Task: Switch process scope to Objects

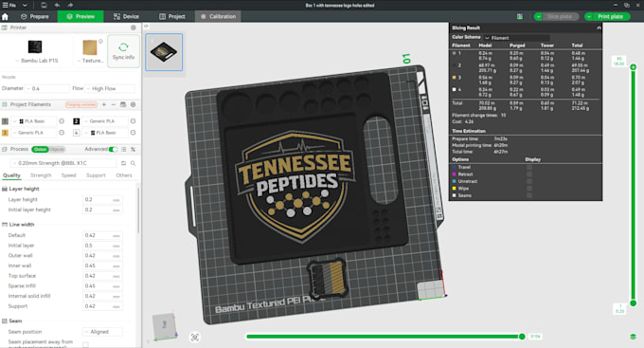Action: click(x=57, y=149)
